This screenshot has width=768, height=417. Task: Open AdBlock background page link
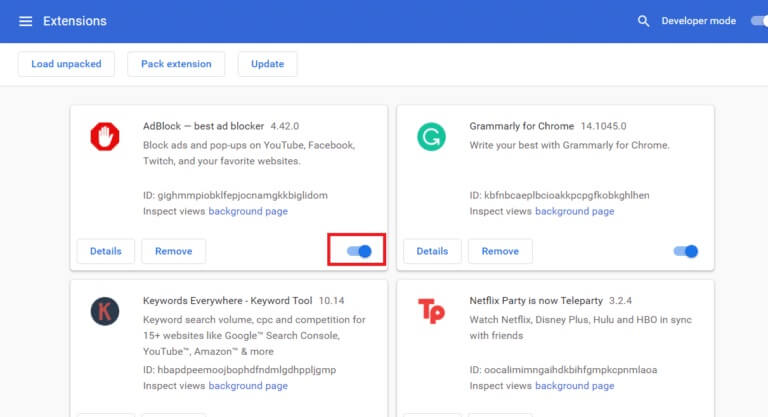(x=248, y=211)
